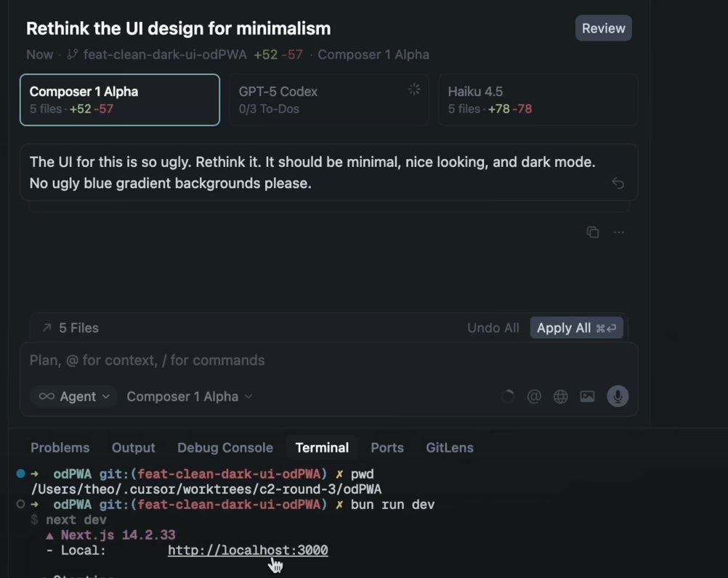Image resolution: width=728 pixels, height=578 pixels.
Task: Attach an image with the picture icon
Action: [587, 396]
